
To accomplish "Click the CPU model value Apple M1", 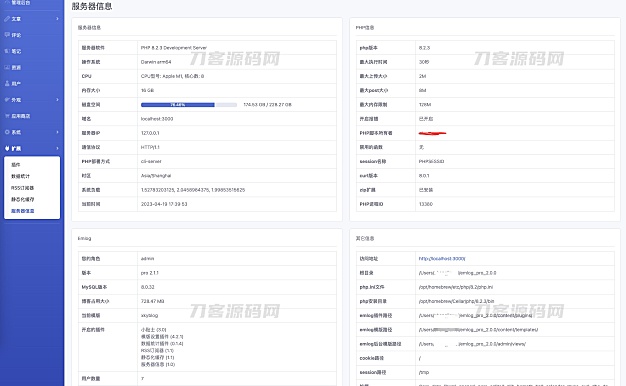I will (172, 76).
